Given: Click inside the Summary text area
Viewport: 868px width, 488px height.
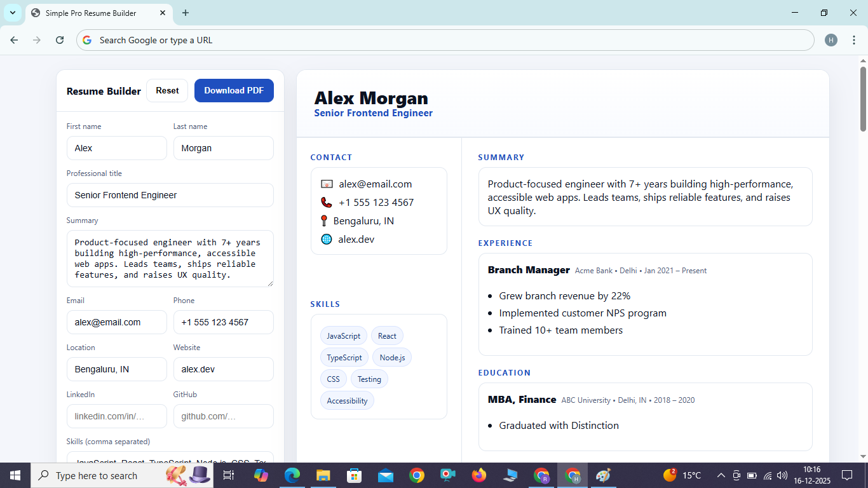Looking at the screenshot, I should pyautogui.click(x=170, y=259).
